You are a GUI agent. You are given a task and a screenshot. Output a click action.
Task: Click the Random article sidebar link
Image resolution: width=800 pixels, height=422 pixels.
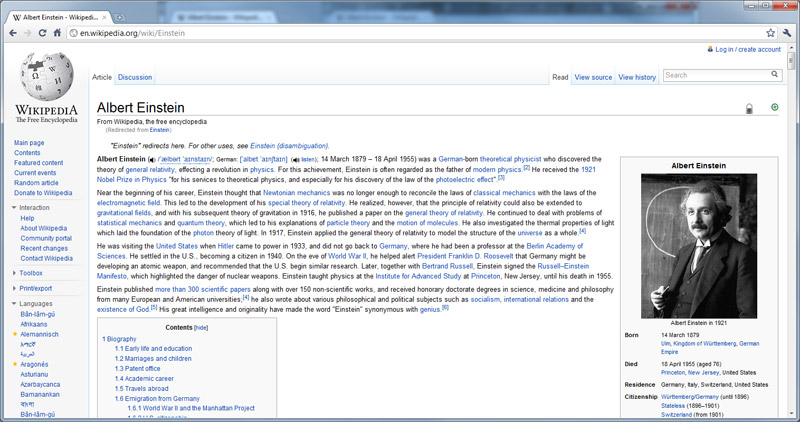tap(36, 182)
